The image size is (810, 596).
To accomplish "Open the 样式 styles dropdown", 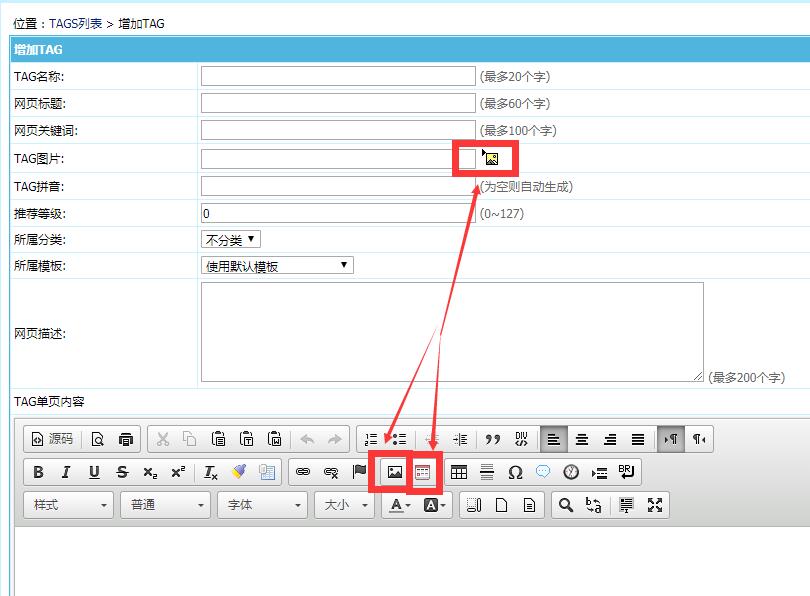I will click(x=69, y=505).
